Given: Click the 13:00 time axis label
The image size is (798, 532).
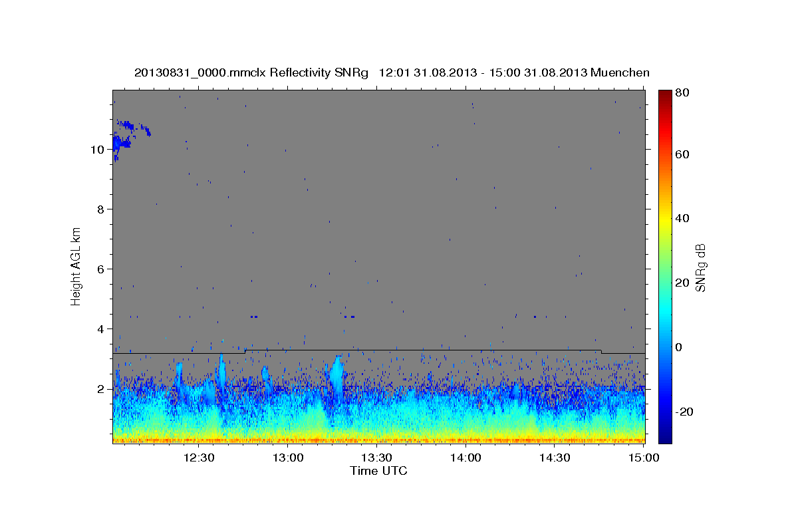Looking at the screenshot, I should (288, 458).
